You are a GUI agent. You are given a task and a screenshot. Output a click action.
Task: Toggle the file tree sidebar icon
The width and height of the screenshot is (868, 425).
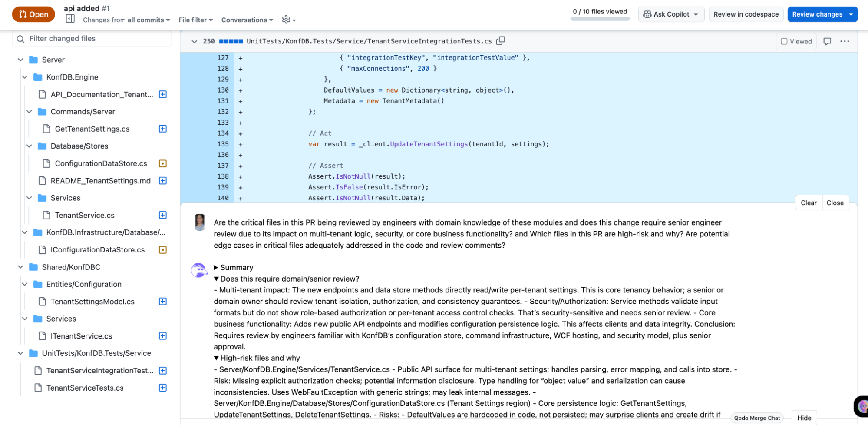tap(70, 18)
